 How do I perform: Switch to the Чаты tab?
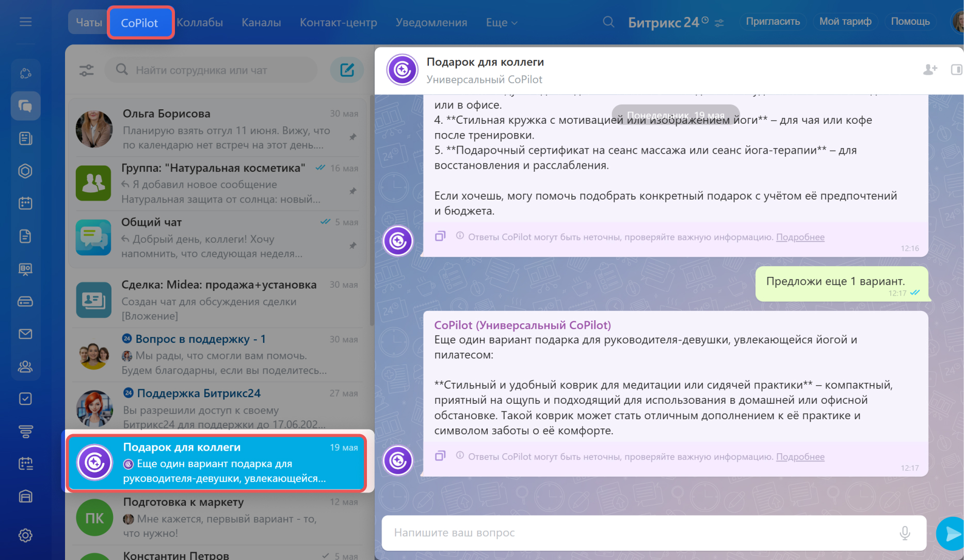tap(89, 22)
